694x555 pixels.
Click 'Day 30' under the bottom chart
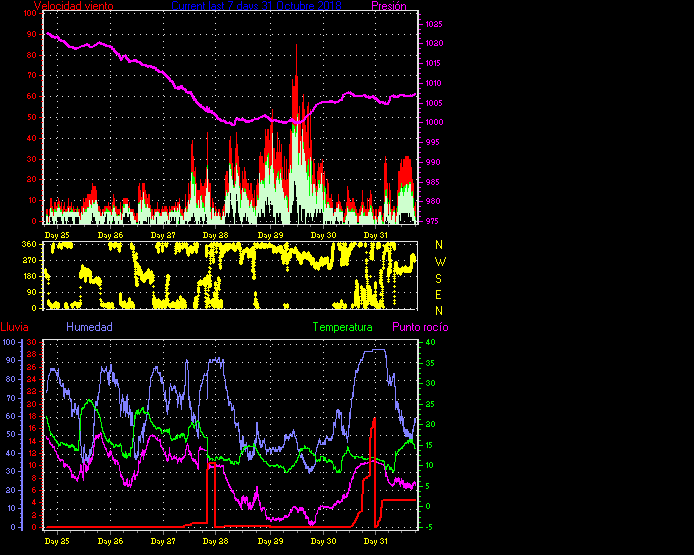[x=323, y=541]
